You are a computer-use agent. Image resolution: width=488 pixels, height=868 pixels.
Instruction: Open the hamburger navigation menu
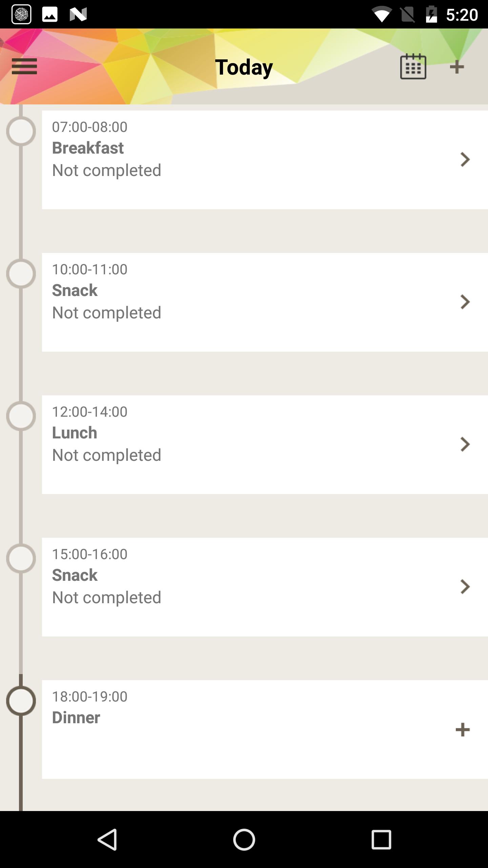click(24, 66)
